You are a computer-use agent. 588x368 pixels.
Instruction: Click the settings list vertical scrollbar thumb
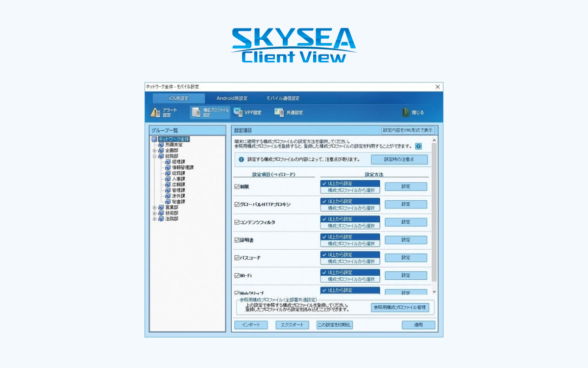(x=434, y=213)
